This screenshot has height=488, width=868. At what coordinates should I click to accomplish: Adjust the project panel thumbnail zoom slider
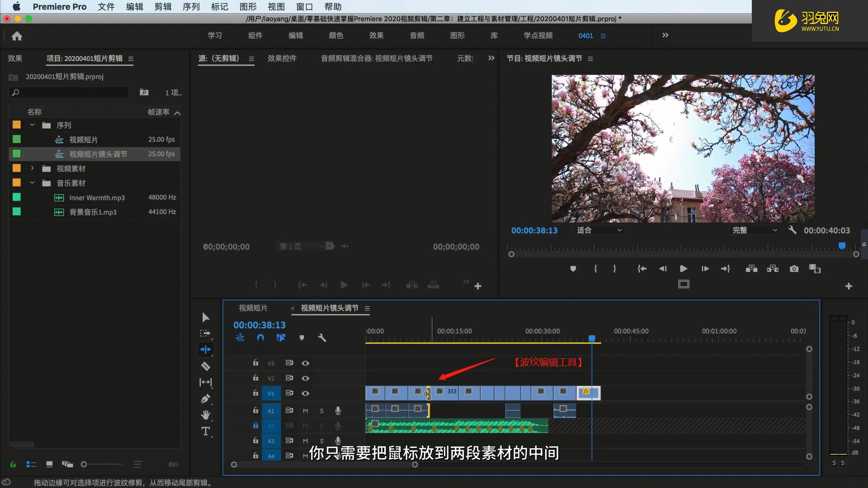coord(84,464)
